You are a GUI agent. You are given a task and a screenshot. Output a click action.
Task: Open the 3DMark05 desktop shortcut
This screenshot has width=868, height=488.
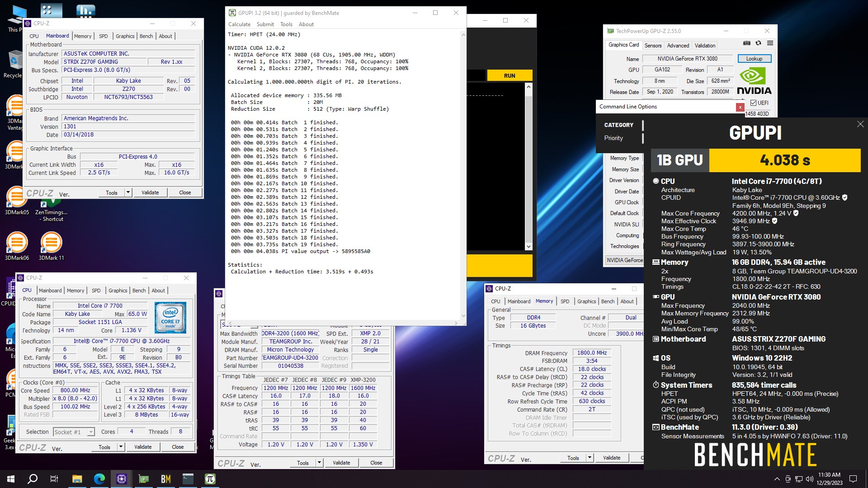point(17,202)
